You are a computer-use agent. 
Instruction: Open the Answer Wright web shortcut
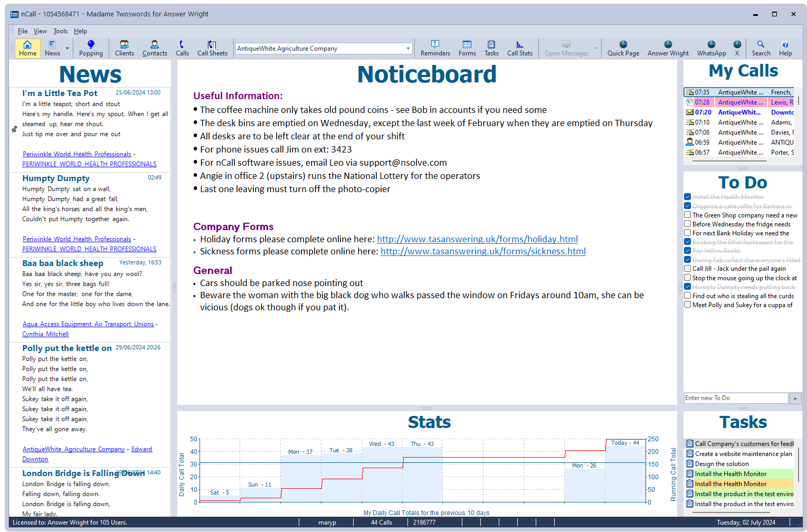668,48
